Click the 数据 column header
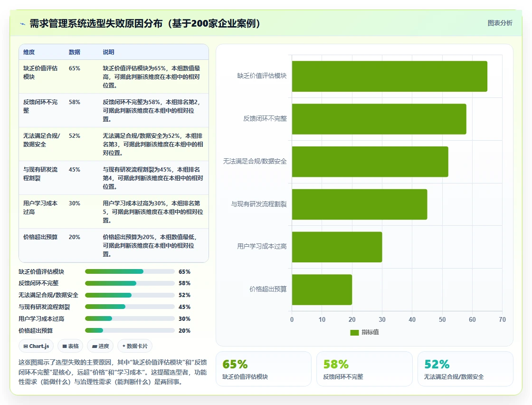Image resolution: width=532 pixels, height=405 pixels. [x=74, y=52]
